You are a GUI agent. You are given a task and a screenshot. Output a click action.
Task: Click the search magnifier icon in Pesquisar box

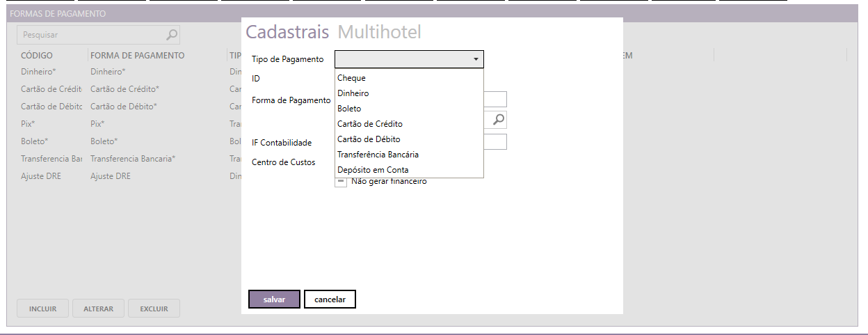click(x=171, y=35)
